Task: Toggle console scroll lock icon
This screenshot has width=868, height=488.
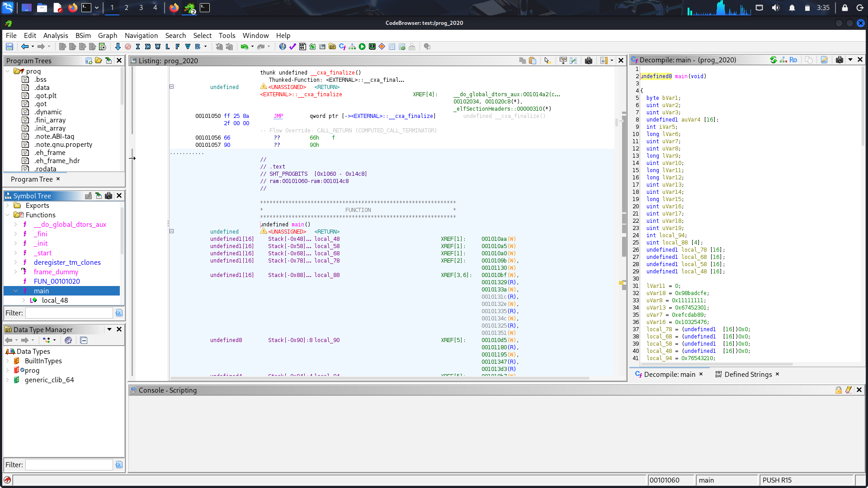Action: pos(838,390)
